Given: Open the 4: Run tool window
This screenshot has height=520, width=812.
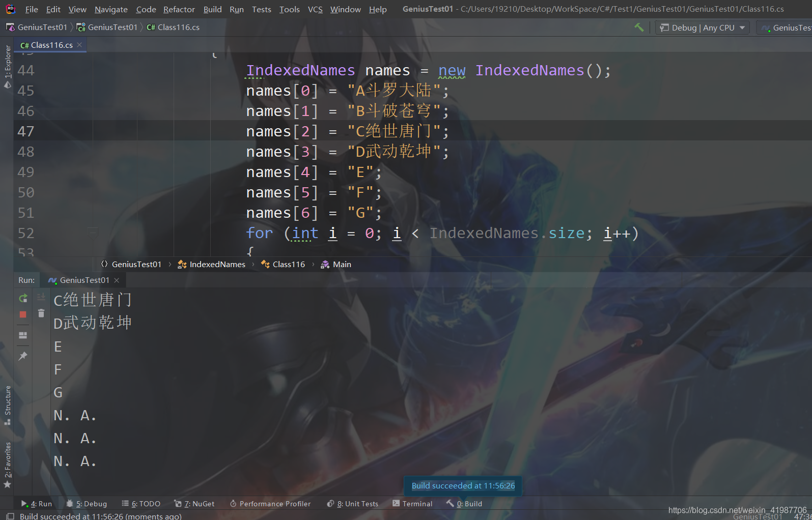Looking at the screenshot, I should pyautogui.click(x=37, y=504).
